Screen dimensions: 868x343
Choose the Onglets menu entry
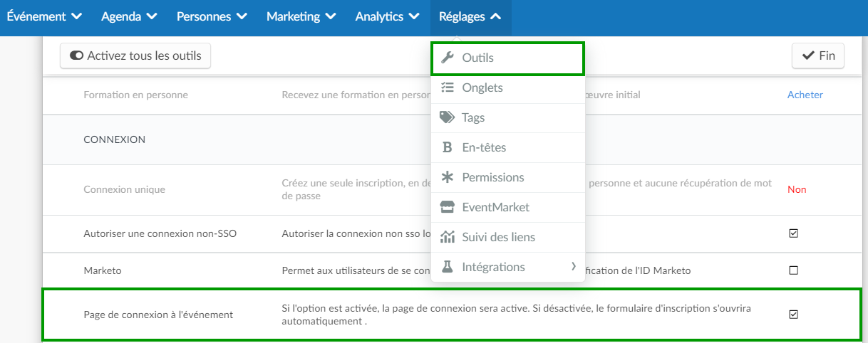pos(508,88)
